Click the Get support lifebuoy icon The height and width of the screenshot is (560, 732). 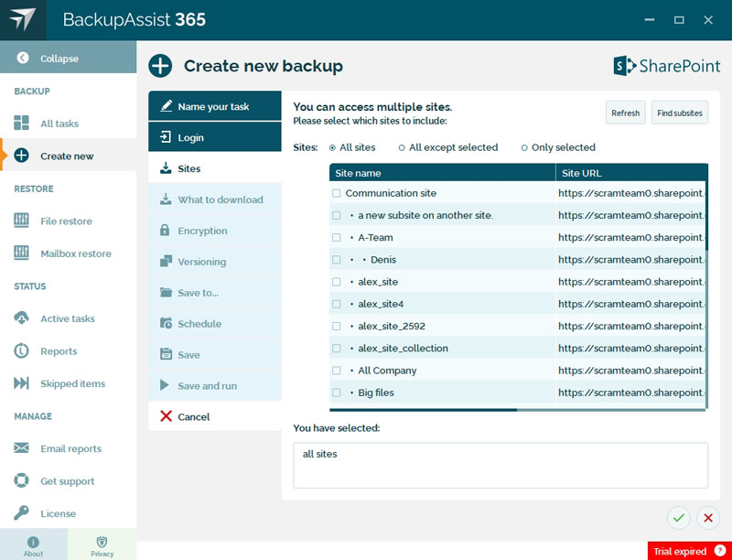pyautogui.click(x=21, y=480)
